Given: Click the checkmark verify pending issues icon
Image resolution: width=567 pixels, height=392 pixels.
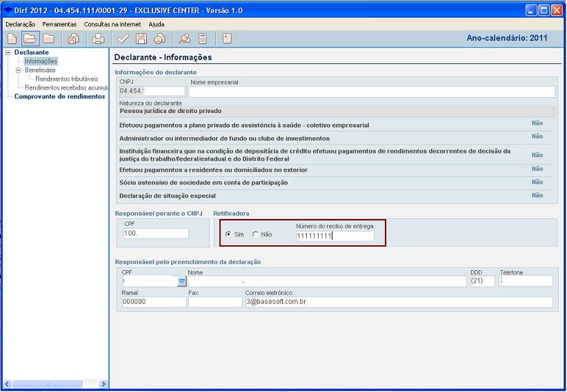Looking at the screenshot, I should 123,39.
